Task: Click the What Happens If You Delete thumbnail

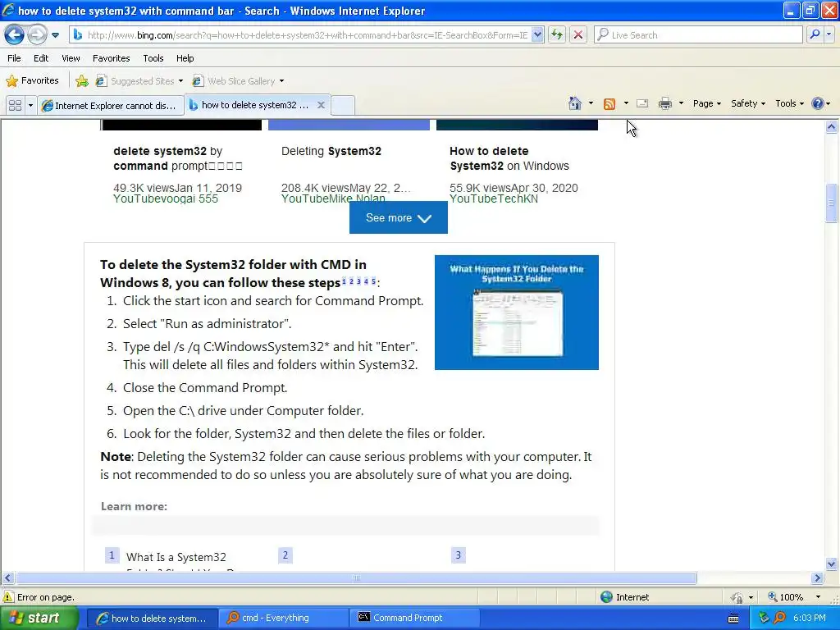Action: tap(517, 313)
